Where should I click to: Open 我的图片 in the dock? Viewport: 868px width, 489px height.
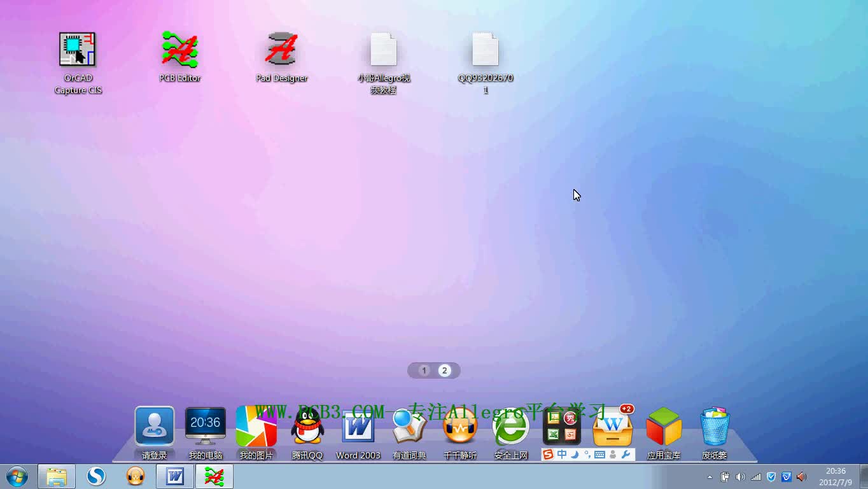256,433
